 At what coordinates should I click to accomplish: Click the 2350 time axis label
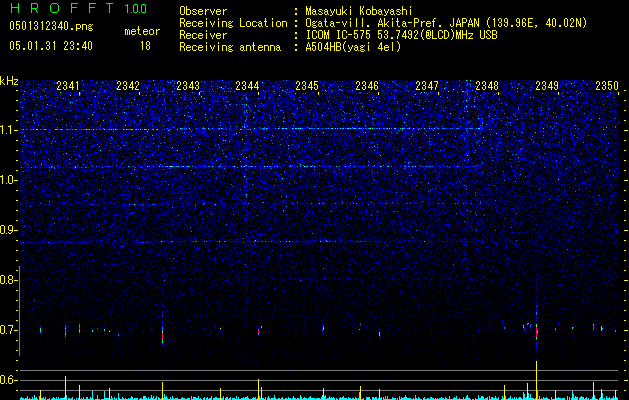pos(607,85)
